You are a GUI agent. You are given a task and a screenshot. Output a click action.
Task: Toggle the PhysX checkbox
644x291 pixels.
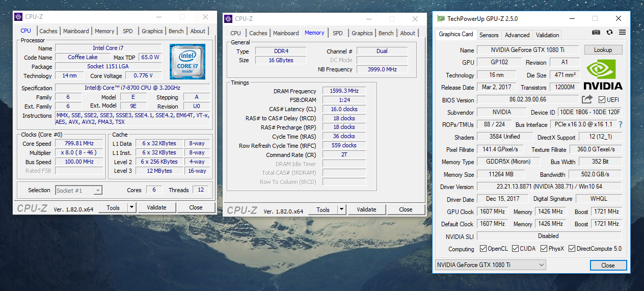pyautogui.click(x=544, y=249)
